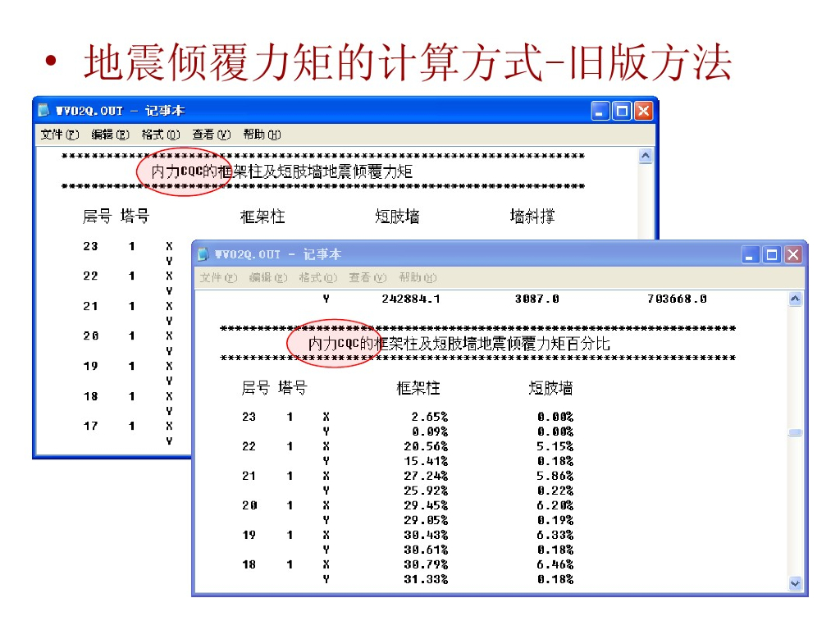
Task: Click 塔号 header in front window
Action: coord(293,388)
